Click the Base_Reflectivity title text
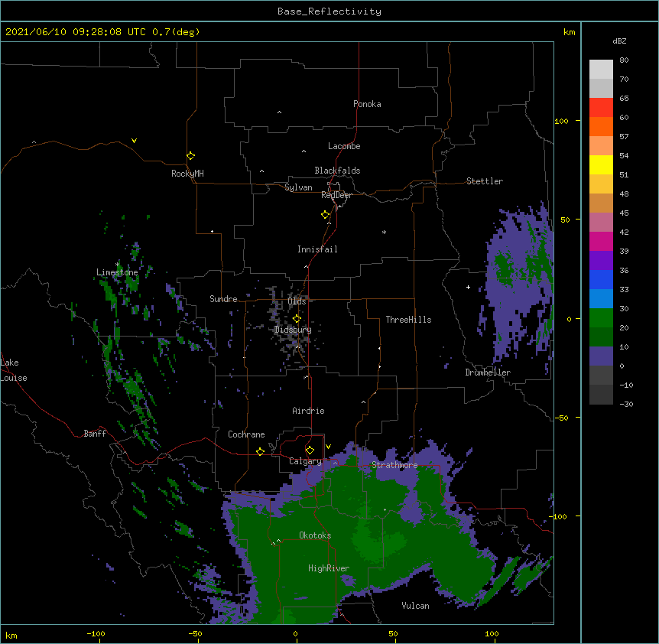This screenshot has height=644, width=659. [x=329, y=11]
